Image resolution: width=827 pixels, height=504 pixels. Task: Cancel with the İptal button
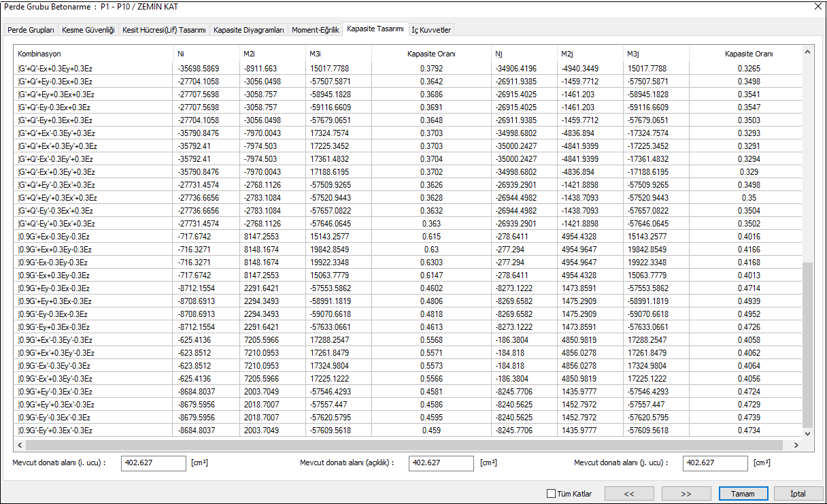pyautogui.click(x=798, y=494)
